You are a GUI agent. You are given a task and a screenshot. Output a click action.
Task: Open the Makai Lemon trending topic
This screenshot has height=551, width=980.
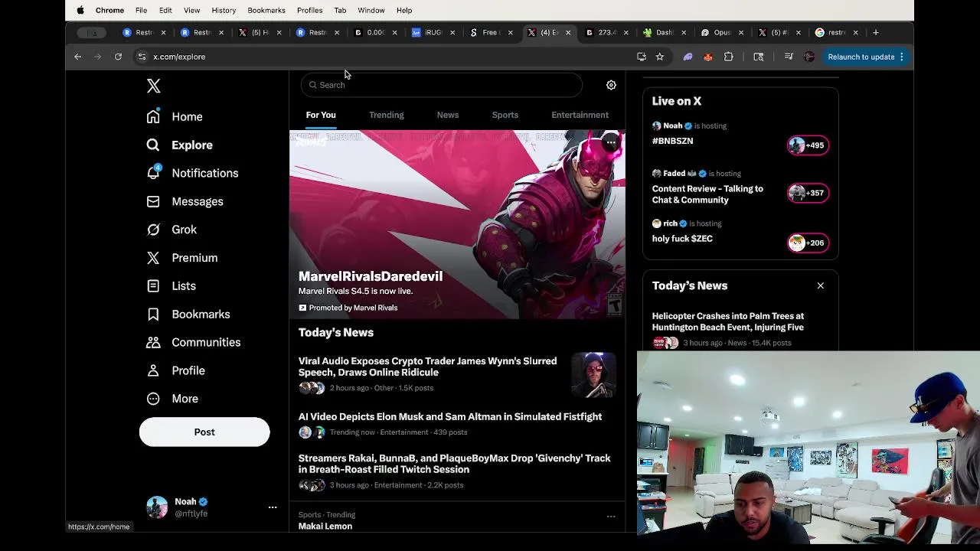click(325, 527)
